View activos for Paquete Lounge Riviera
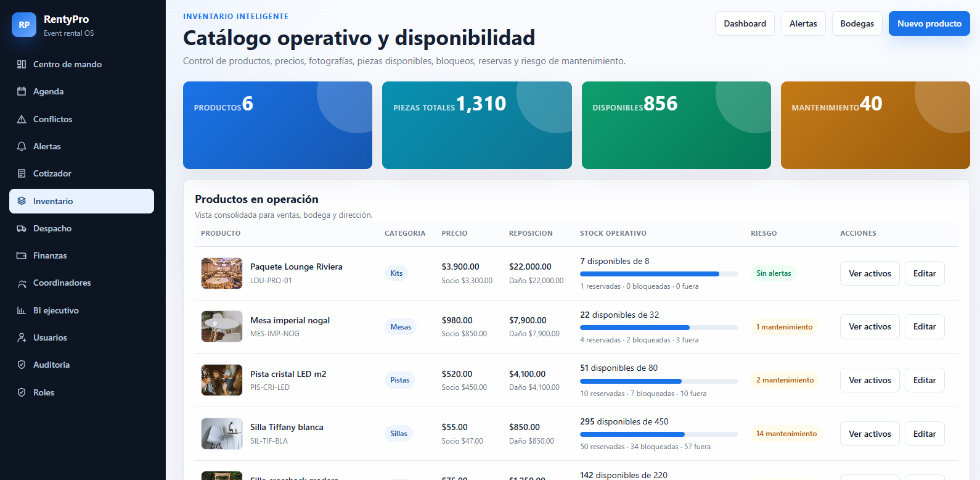 (x=870, y=273)
